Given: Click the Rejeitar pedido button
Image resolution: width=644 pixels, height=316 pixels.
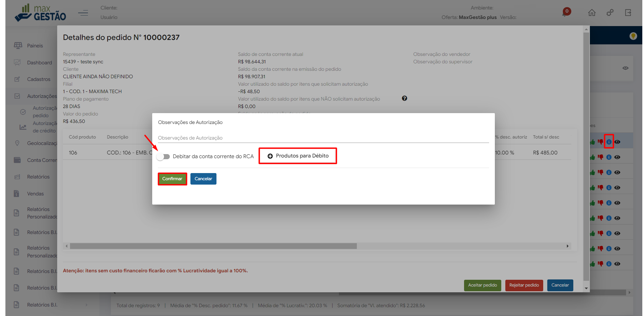Looking at the screenshot, I should click(x=524, y=285).
